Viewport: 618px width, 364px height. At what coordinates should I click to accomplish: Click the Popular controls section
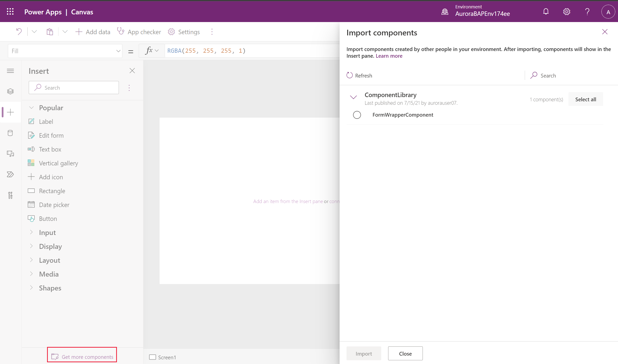coord(51,107)
